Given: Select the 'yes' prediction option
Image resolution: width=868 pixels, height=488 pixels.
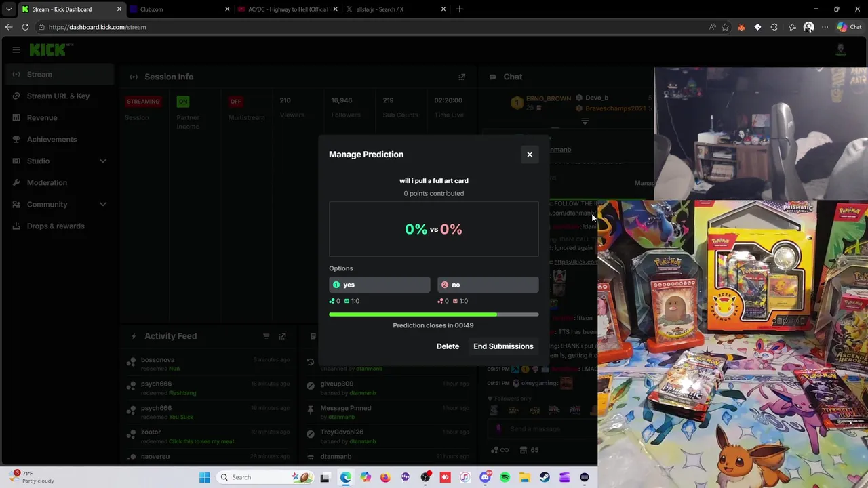Looking at the screenshot, I should point(379,285).
